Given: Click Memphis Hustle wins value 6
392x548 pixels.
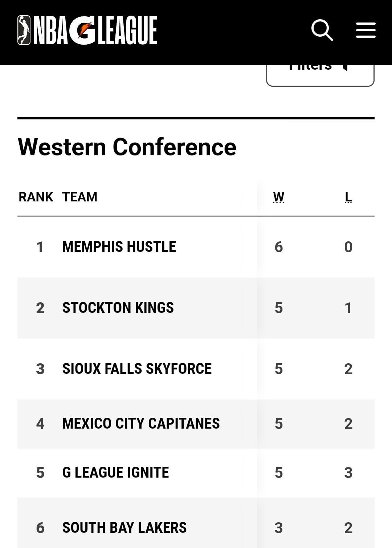Looking at the screenshot, I should pyautogui.click(x=278, y=247).
